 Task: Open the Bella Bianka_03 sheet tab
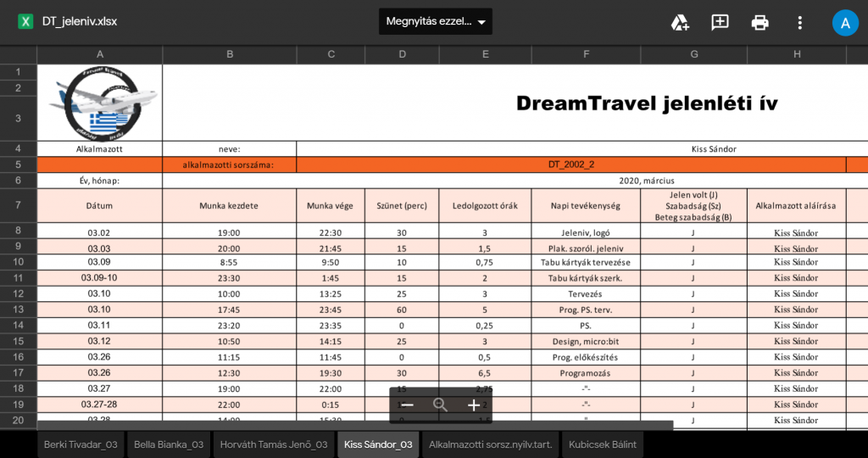tap(168, 444)
